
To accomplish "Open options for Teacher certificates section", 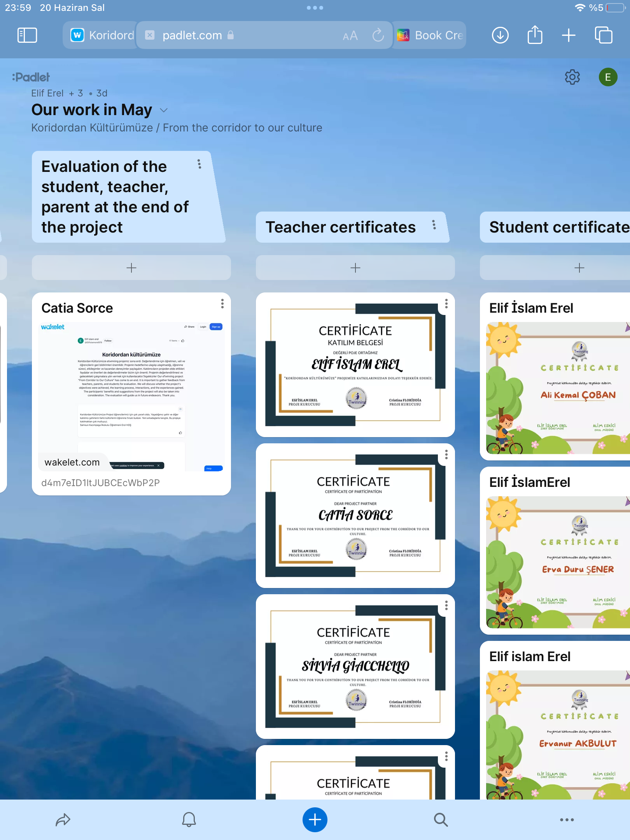I will (434, 225).
